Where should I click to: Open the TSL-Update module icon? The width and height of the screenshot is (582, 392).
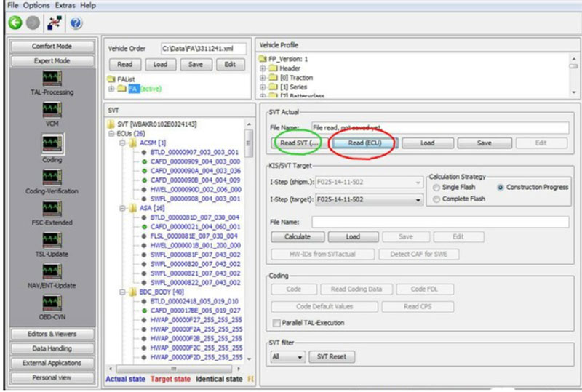[52, 240]
